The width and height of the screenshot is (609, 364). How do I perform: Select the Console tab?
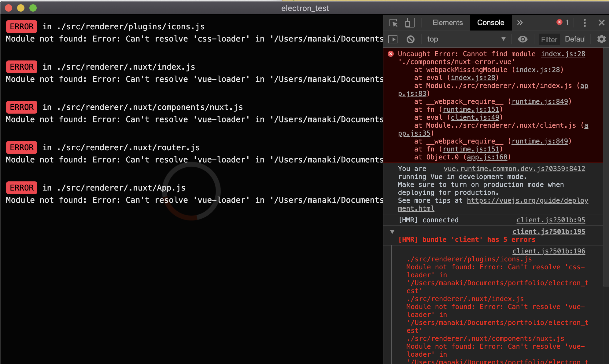(490, 23)
